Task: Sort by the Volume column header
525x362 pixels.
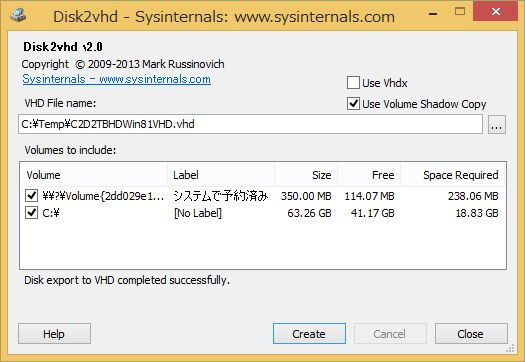Action: tap(94, 175)
